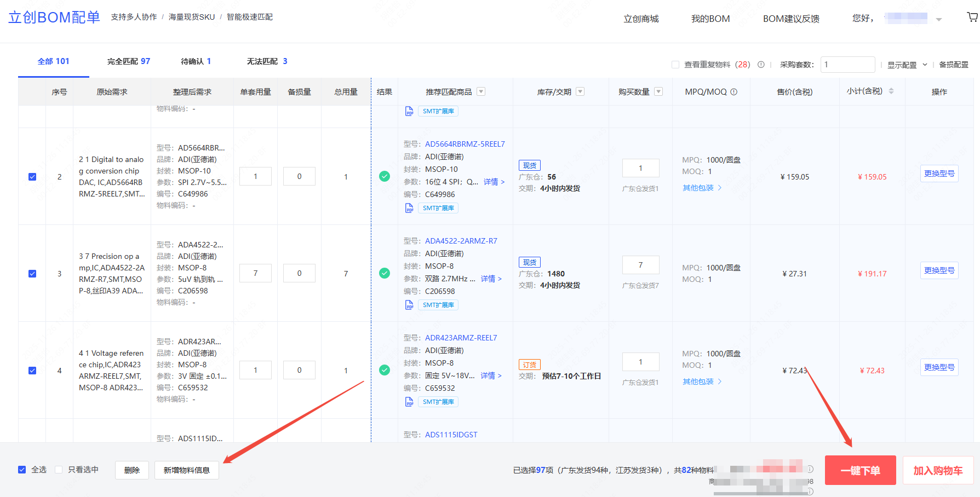Switch to the 完全匹配 97 tab

click(129, 61)
